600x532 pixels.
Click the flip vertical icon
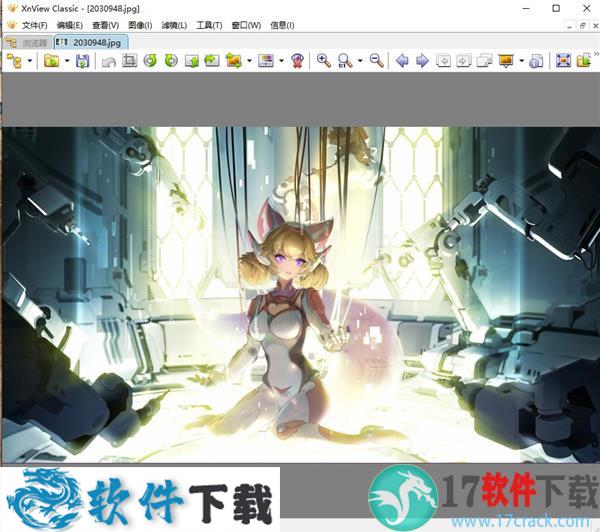coord(192,61)
